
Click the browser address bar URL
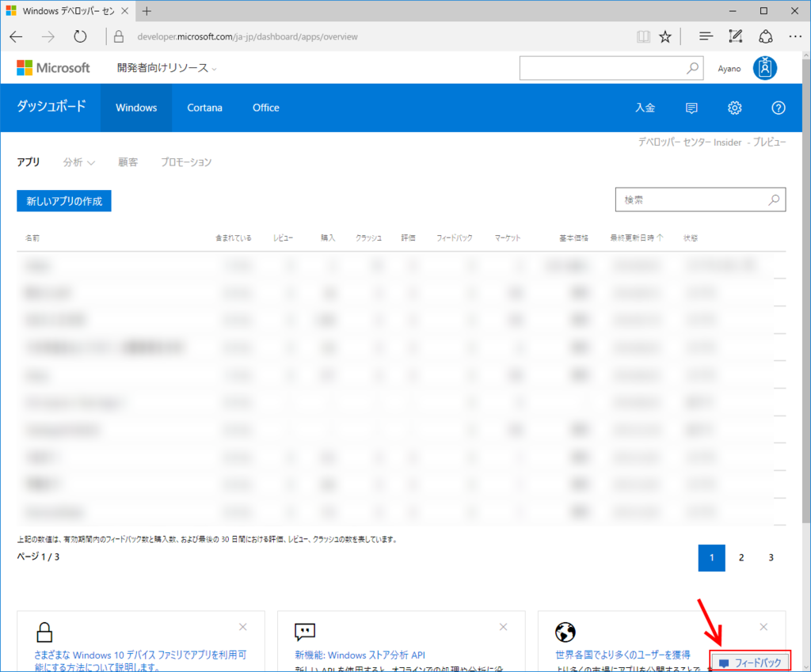pyautogui.click(x=247, y=36)
